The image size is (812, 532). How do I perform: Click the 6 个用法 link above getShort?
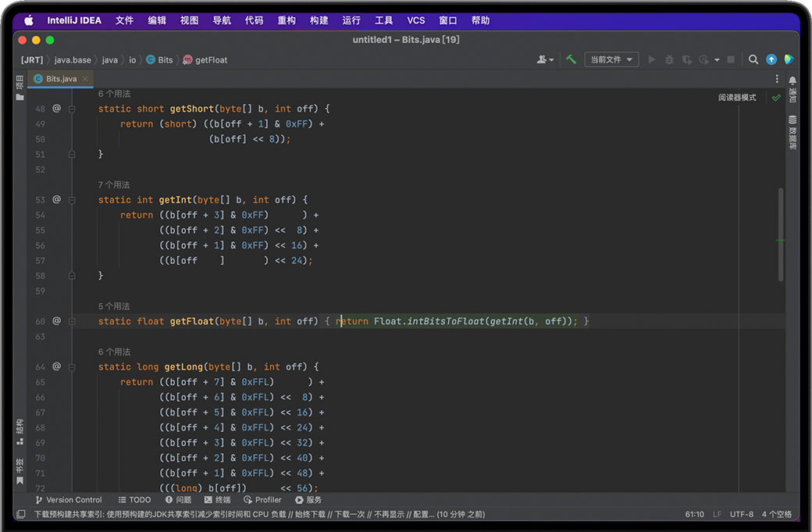[x=114, y=94]
